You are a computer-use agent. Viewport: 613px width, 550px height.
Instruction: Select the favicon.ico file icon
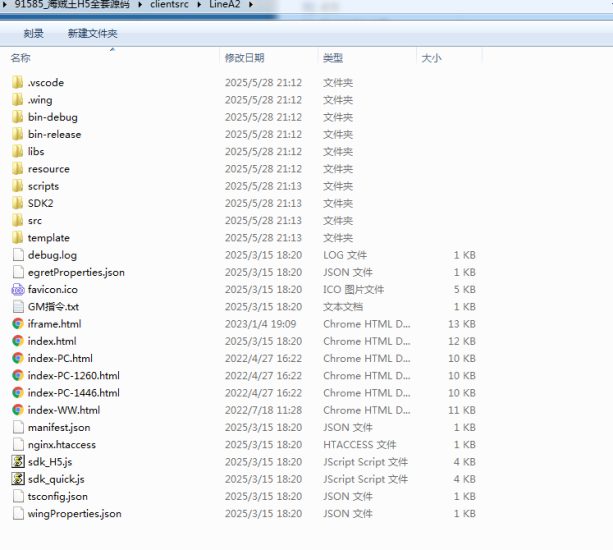point(17,289)
